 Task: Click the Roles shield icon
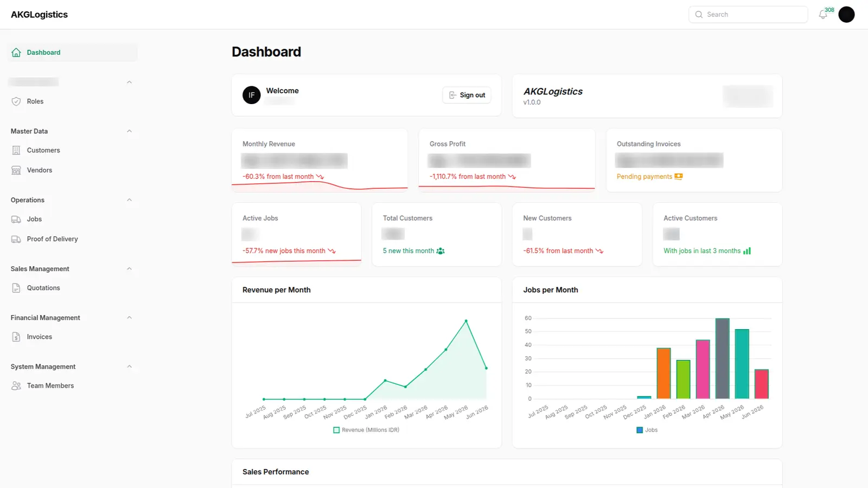point(16,101)
